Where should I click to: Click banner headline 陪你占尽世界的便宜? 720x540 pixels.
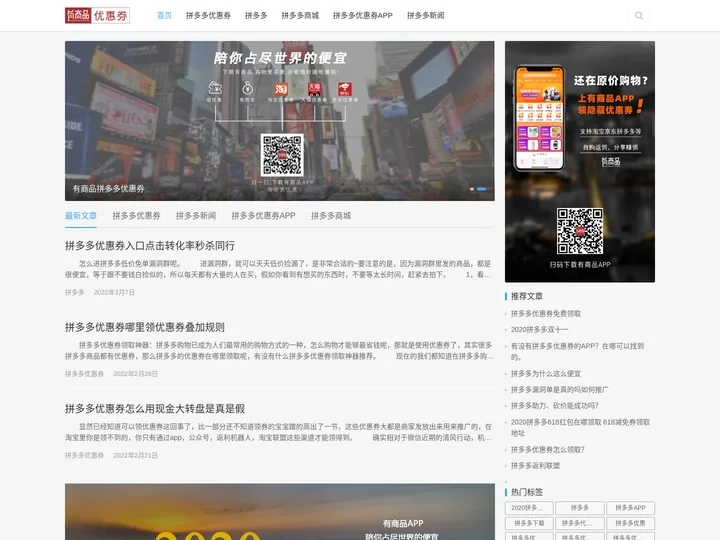(280, 58)
